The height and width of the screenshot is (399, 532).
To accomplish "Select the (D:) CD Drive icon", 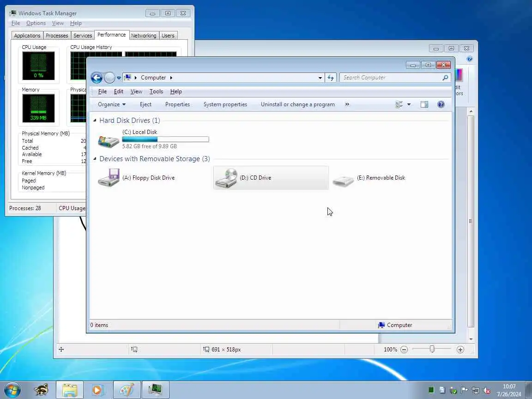I will pos(226,178).
